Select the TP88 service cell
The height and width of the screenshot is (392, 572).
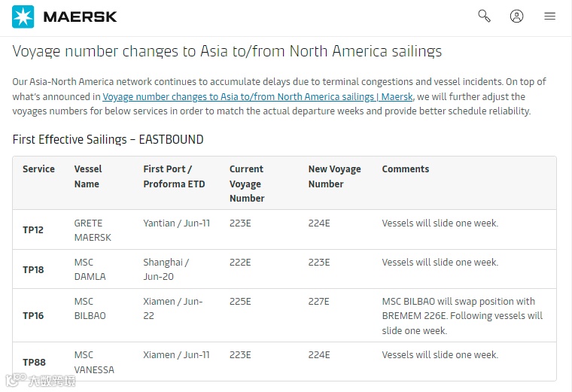[34, 362]
